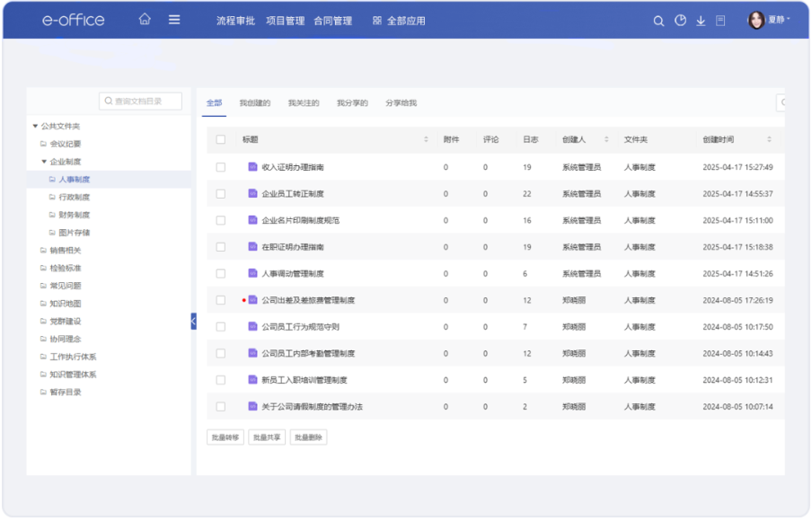Select checkbox for 新员工入职培训管理制度
The image size is (812, 521).
(x=221, y=381)
